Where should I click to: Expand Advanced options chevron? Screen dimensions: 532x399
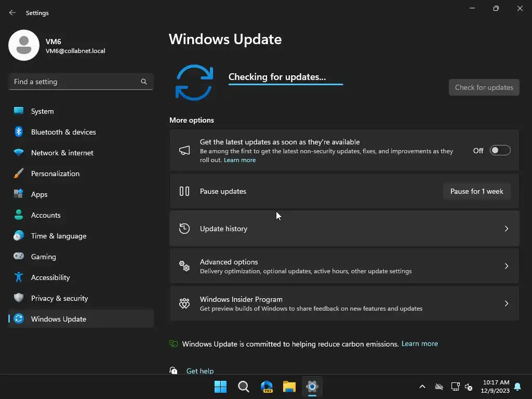point(507,266)
